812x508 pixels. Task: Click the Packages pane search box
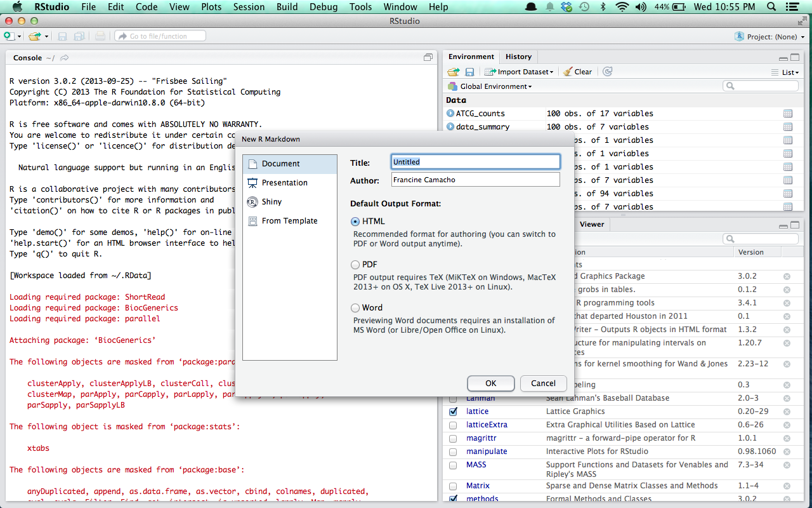pos(761,239)
